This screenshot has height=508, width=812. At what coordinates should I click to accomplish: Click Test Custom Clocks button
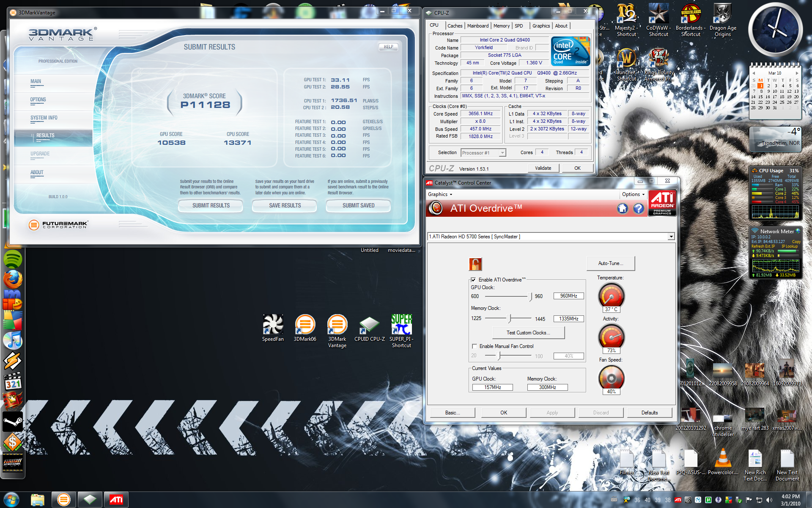(528, 333)
